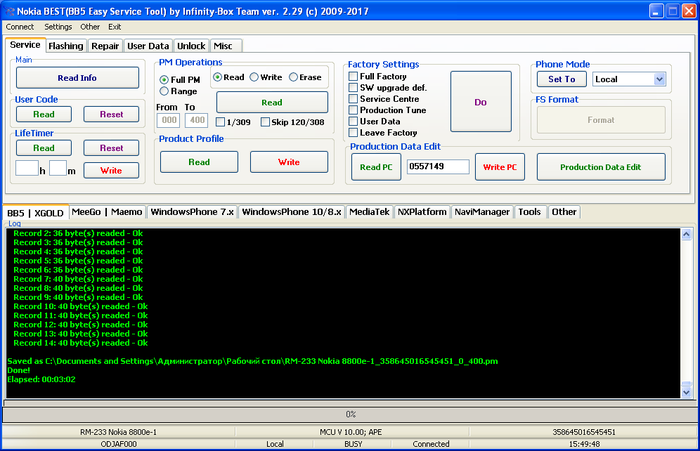Click the Write PC button
This screenshot has height=451, width=700.
click(499, 166)
